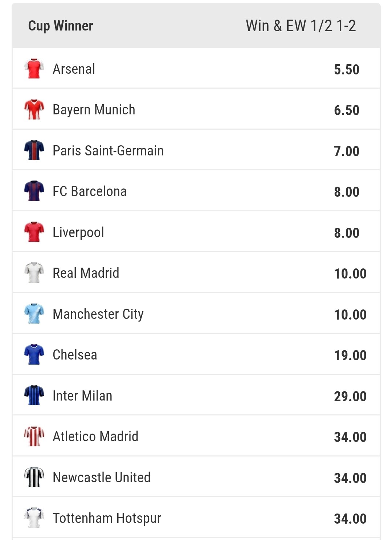392x540 pixels.
Task: Pick Paris Saint-Germain at 7.00
Action: [346, 151]
